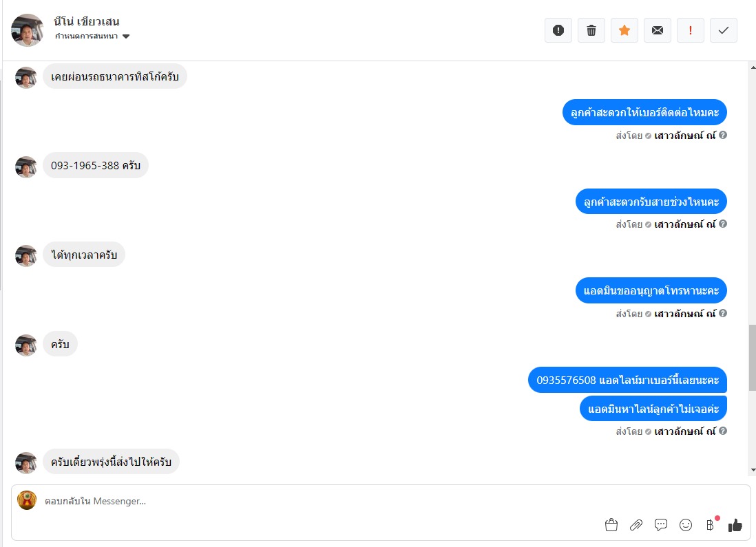The width and height of the screenshot is (756, 547).
Task: Click the help icon beside first เสาวลักษณ์ sender
Action: click(x=723, y=136)
